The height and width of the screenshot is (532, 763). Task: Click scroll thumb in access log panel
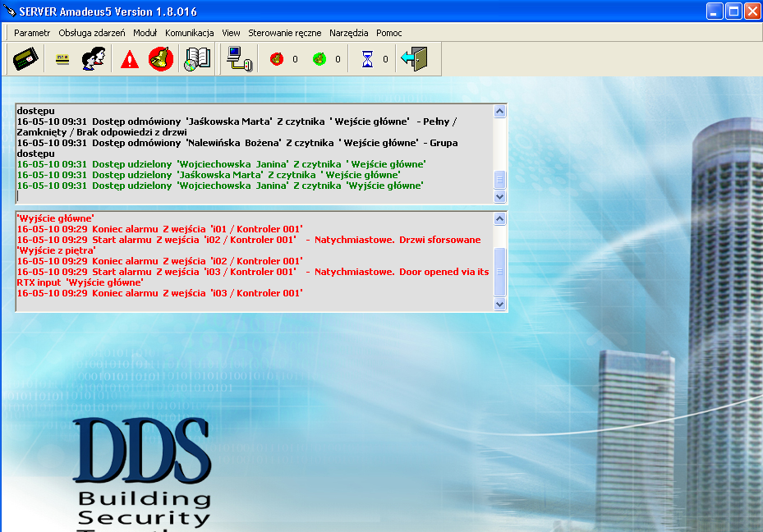click(499, 180)
